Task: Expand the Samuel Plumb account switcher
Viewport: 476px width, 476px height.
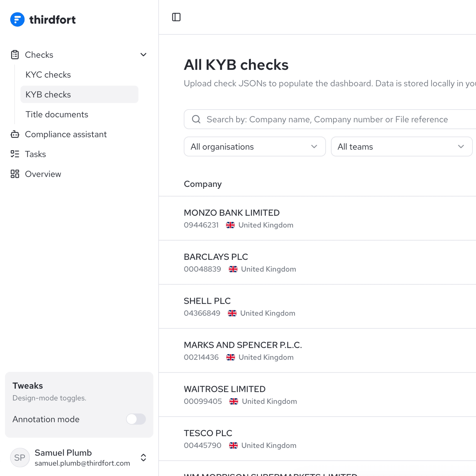Action: [x=143, y=458]
